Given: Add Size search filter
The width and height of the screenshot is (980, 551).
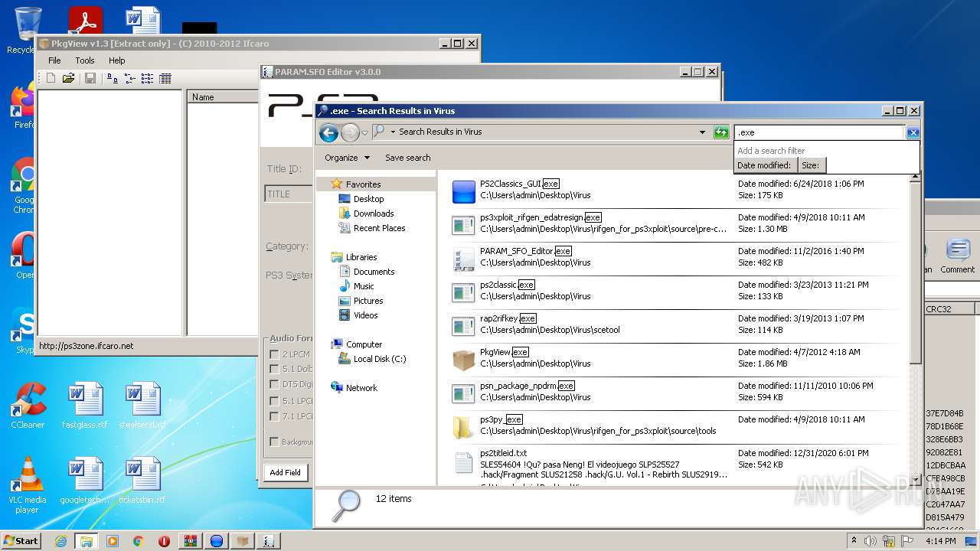Looking at the screenshot, I should pos(811,165).
